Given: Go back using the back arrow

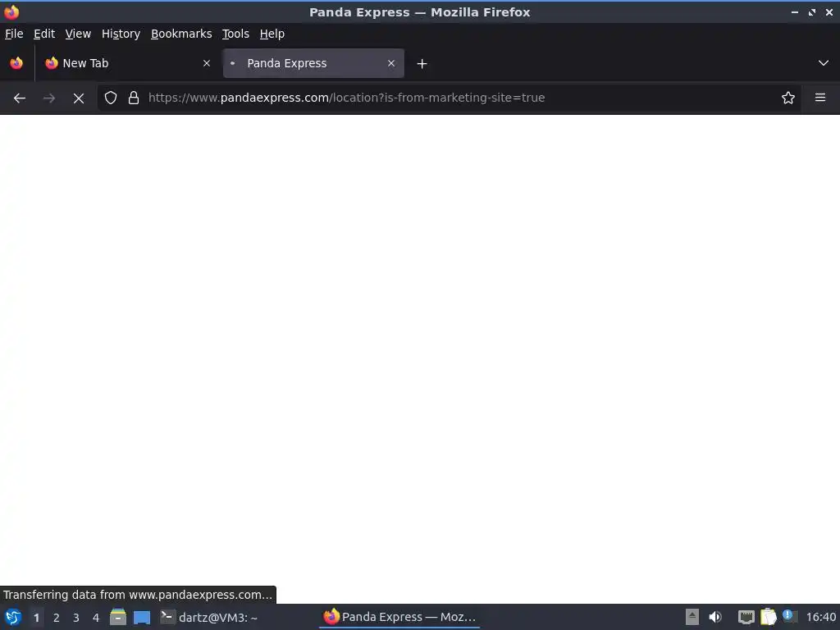Looking at the screenshot, I should coord(20,98).
